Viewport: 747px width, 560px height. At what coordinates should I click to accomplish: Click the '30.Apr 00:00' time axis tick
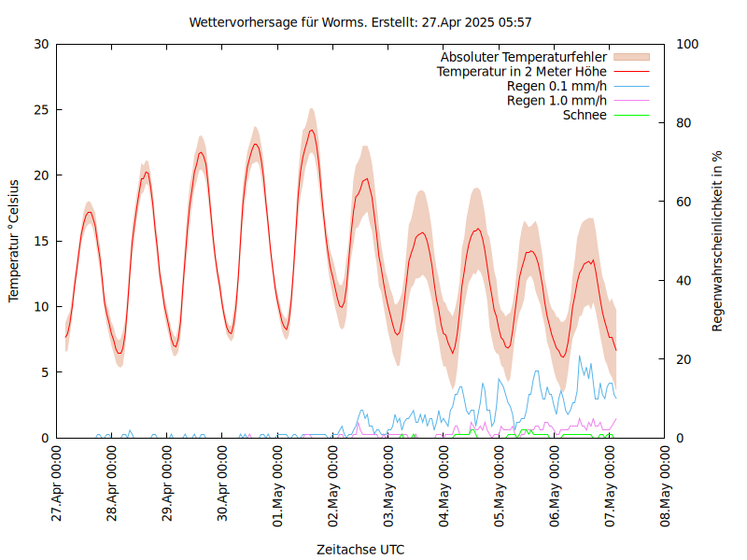(223, 485)
